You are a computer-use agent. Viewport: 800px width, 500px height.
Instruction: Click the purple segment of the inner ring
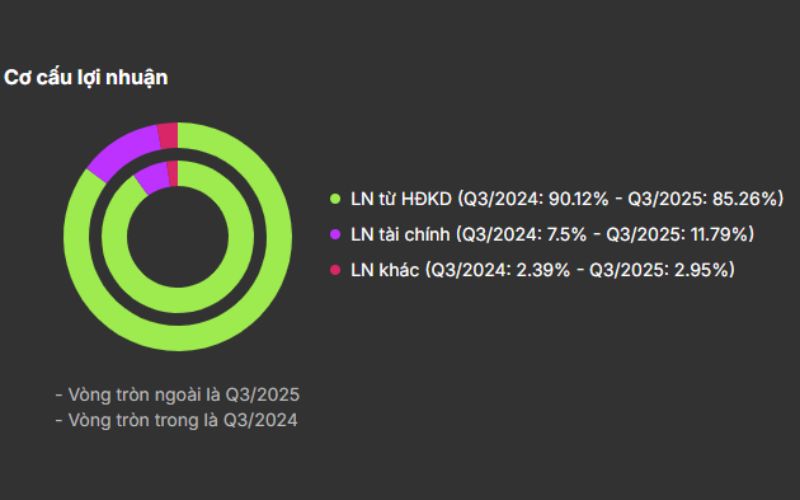(x=151, y=176)
